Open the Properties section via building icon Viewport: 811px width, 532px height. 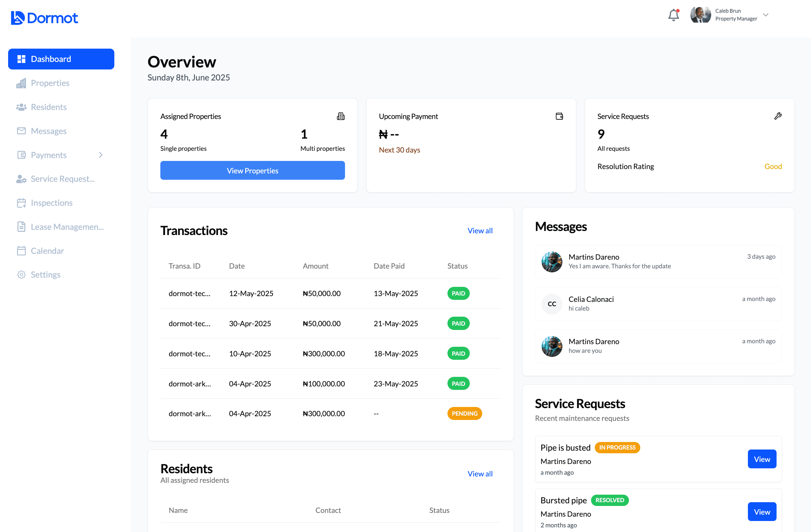click(x=21, y=83)
